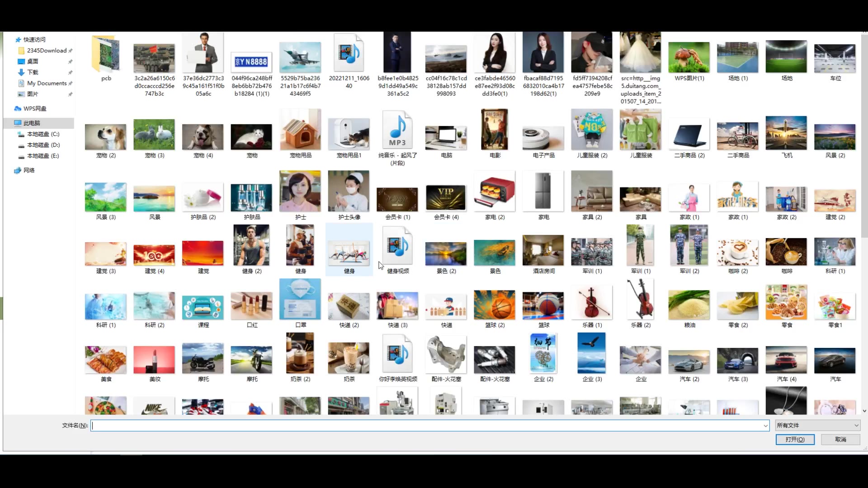Viewport: 868px width, 488px height.
Task: Expand the filename history dropdown arrow
Action: pyautogui.click(x=765, y=426)
